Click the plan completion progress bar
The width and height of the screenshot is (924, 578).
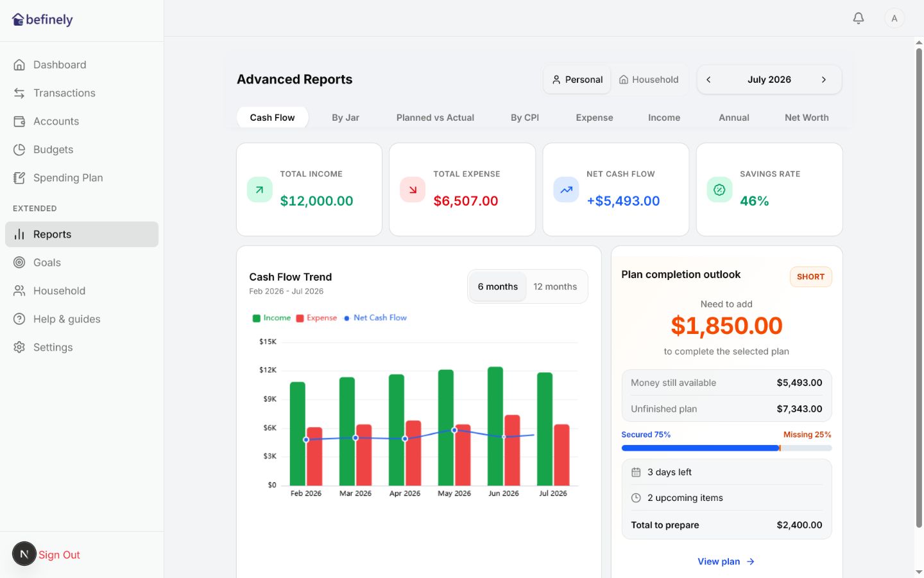726,448
